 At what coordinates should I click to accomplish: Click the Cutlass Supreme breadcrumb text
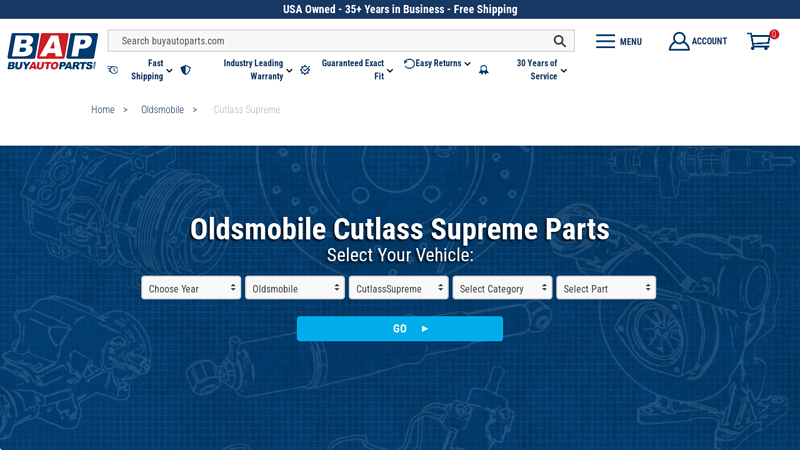click(x=246, y=110)
